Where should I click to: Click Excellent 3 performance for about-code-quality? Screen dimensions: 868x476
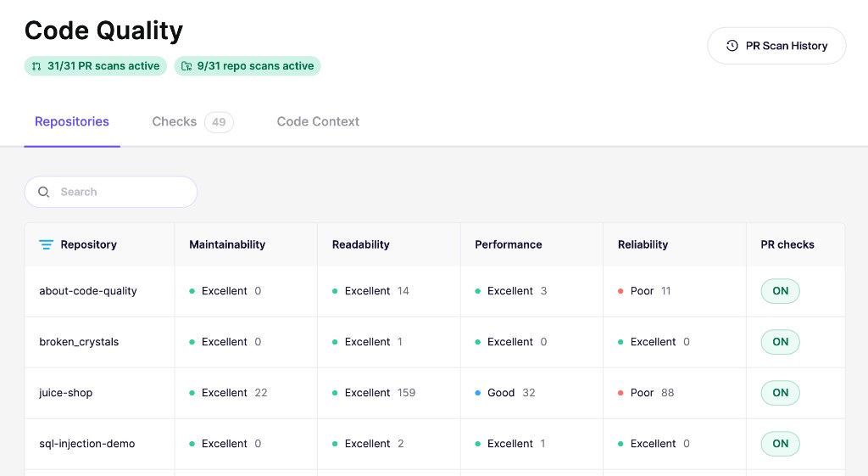point(511,291)
